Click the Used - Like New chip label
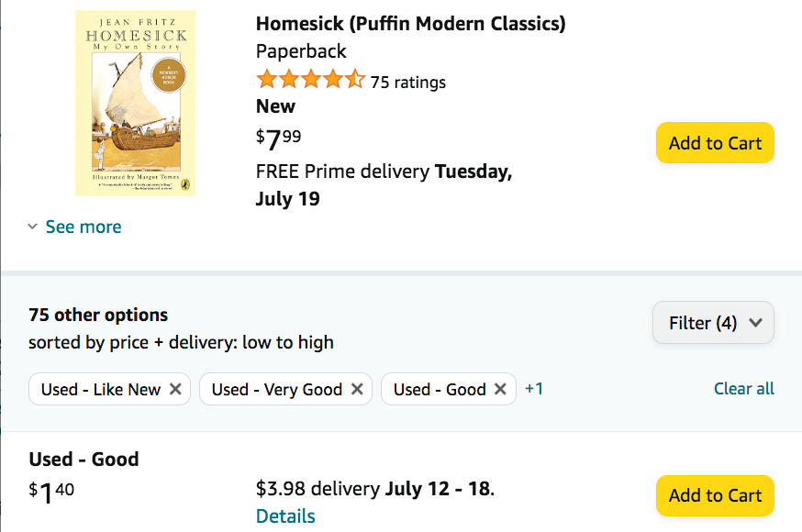The width and height of the screenshot is (802, 532). coord(101,389)
